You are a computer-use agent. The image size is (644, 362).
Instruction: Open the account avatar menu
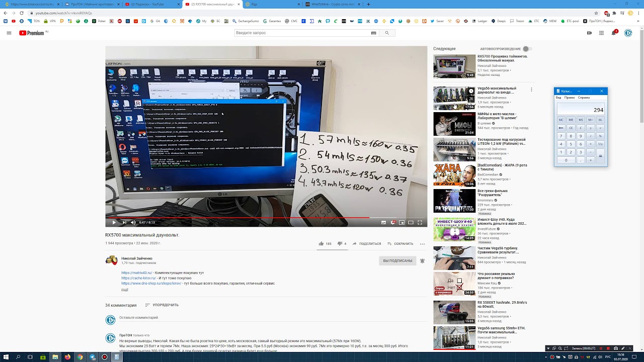628,33
